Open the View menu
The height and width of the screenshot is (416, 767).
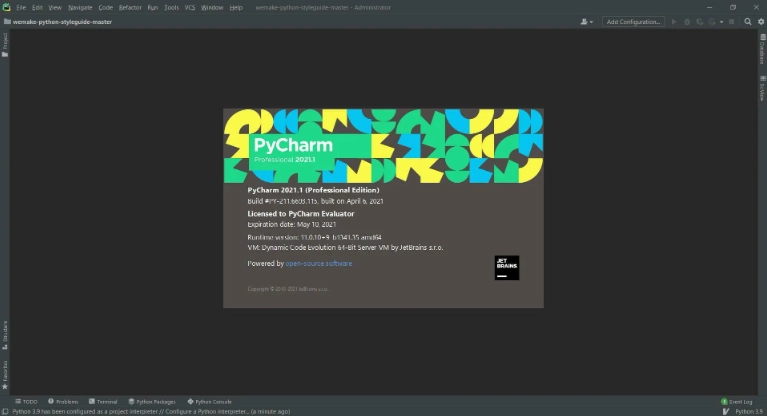point(55,7)
